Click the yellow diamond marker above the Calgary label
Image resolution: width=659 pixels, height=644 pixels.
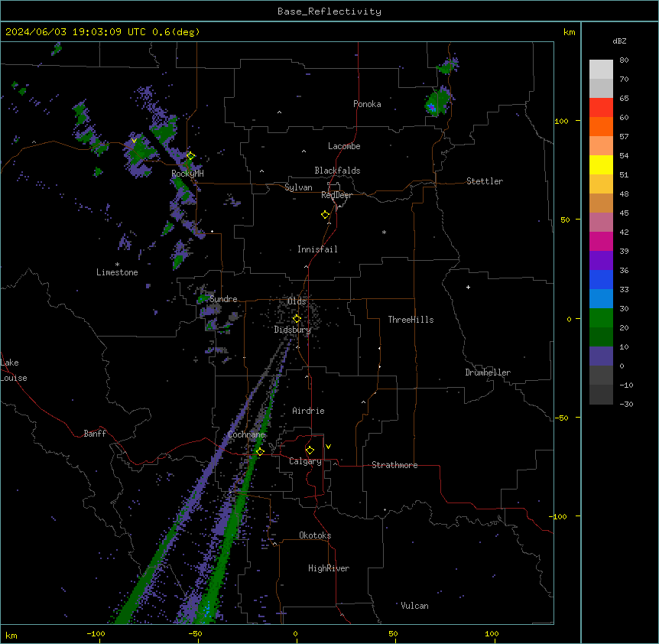pyautogui.click(x=310, y=450)
